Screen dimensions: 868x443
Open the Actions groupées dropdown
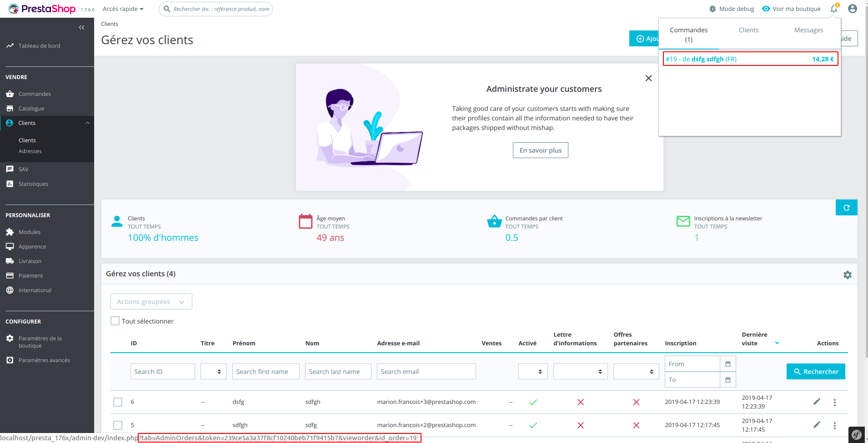click(151, 301)
